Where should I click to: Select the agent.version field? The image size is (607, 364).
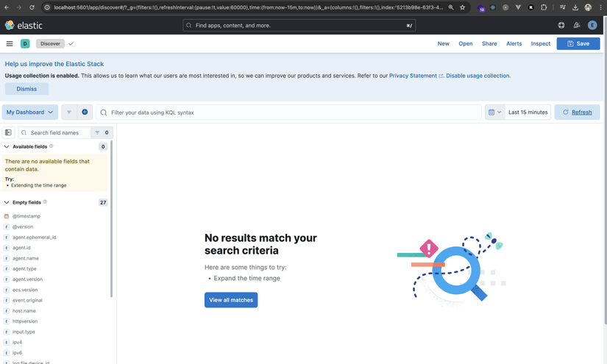[x=27, y=279]
